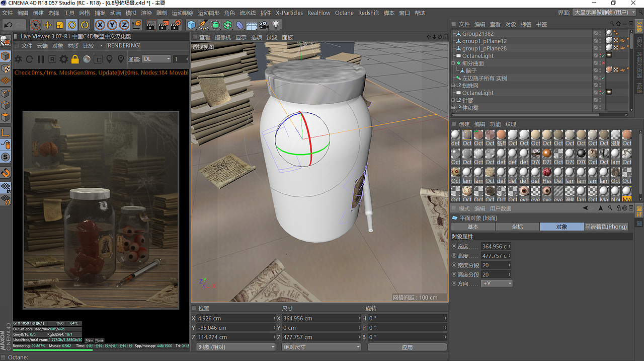Image resolution: width=644 pixels, height=361 pixels.
Task: Toggle Y axis lock
Action: point(112,25)
